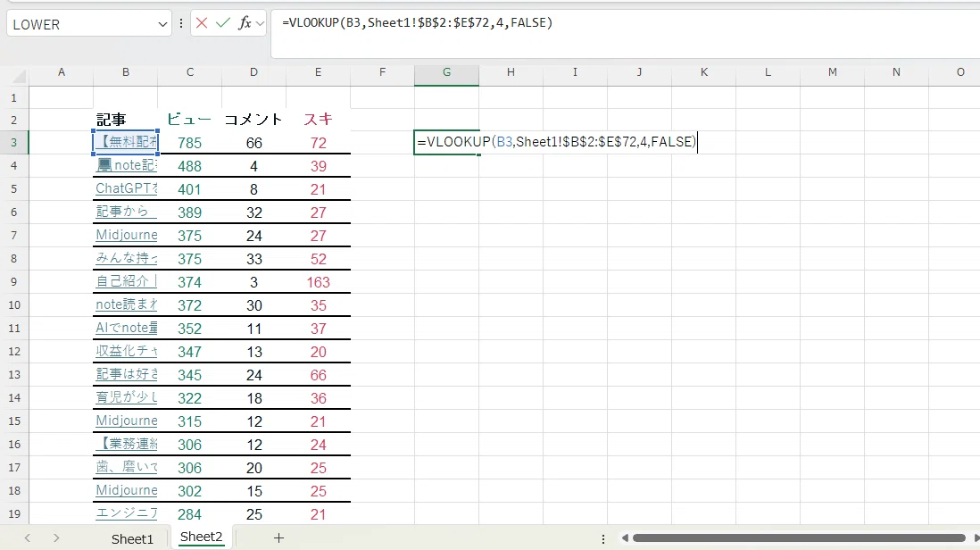
Task: Click スキ value 52 in row 8
Action: tap(318, 259)
